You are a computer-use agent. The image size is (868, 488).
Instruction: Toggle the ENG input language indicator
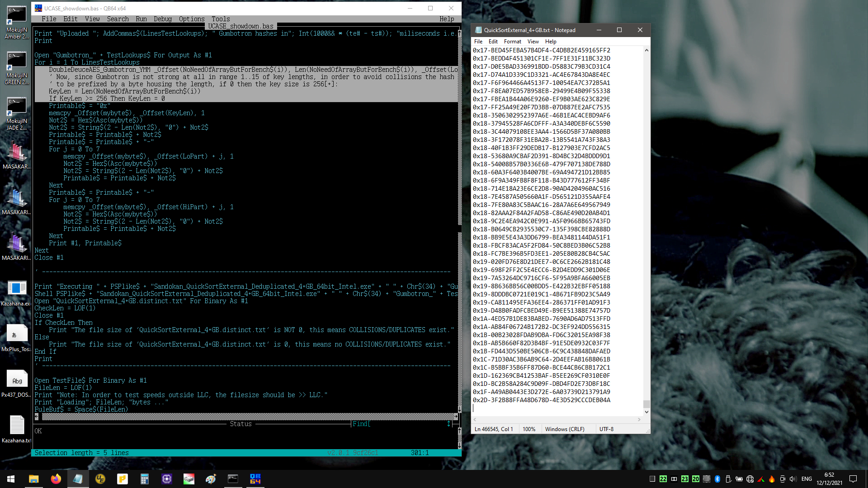pos(807,479)
